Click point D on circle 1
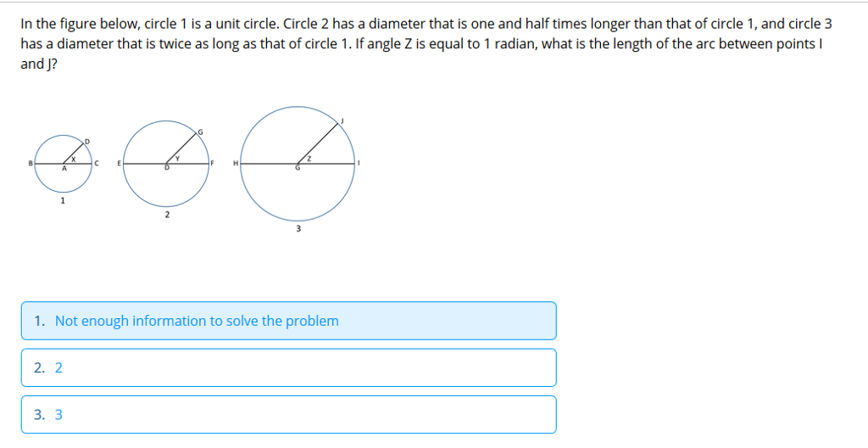This screenshot has width=868, height=448. point(87,142)
